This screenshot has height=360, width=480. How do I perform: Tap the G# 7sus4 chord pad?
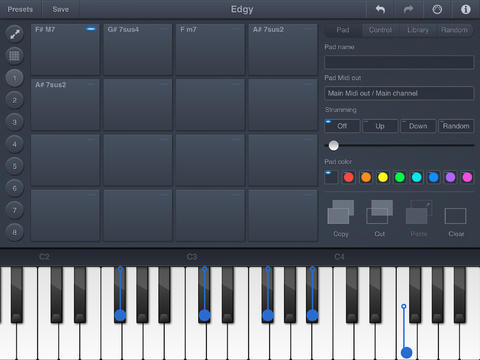coord(138,49)
